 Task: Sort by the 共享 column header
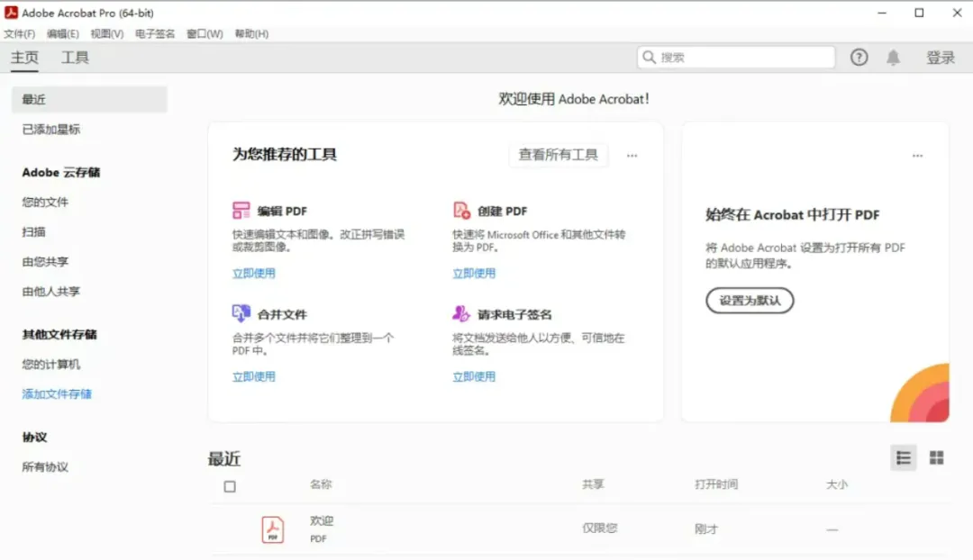pos(593,484)
